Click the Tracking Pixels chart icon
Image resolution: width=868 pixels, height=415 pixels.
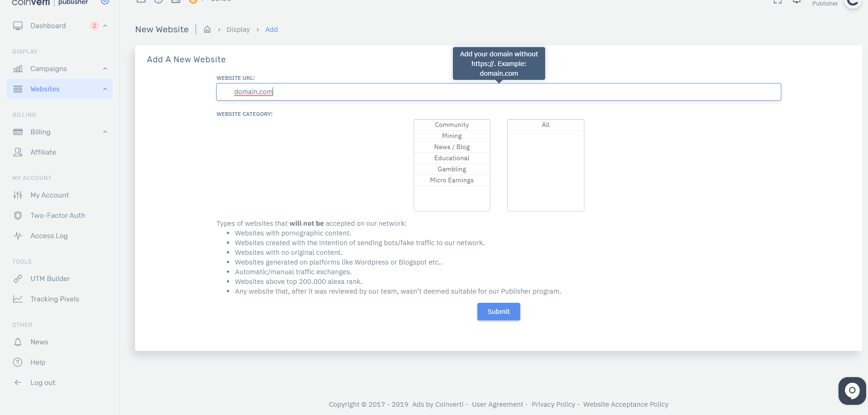18,299
